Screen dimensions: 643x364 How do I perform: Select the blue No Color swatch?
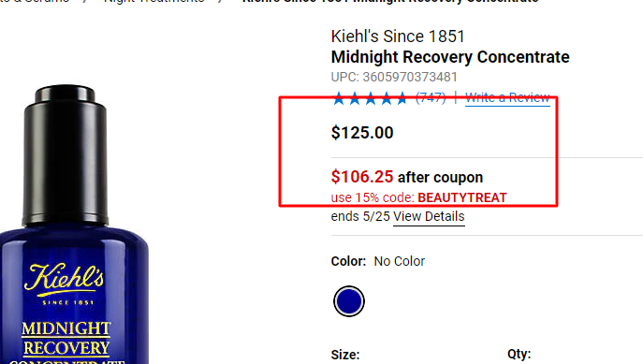(349, 301)
